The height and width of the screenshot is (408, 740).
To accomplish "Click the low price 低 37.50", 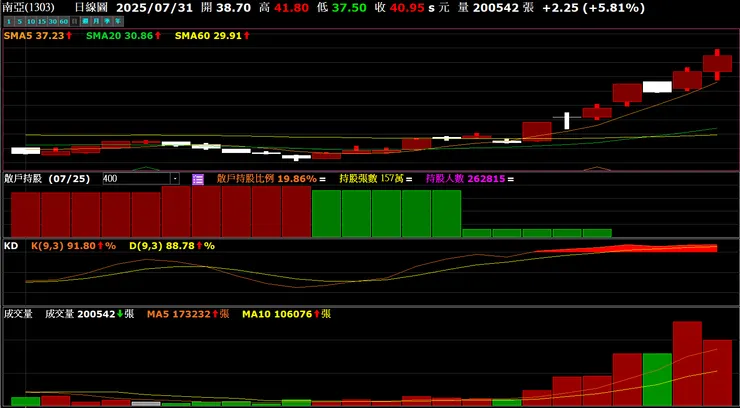I will pos(342,8).
